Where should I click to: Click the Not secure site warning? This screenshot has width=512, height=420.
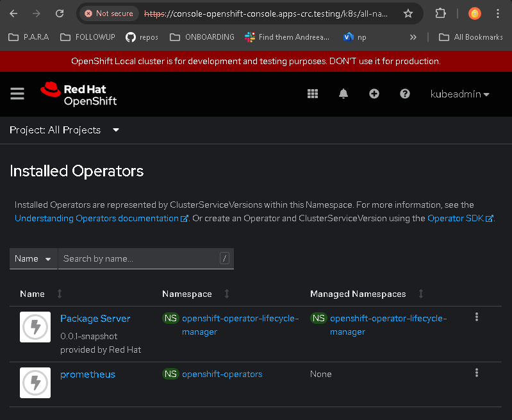point(109,13)
